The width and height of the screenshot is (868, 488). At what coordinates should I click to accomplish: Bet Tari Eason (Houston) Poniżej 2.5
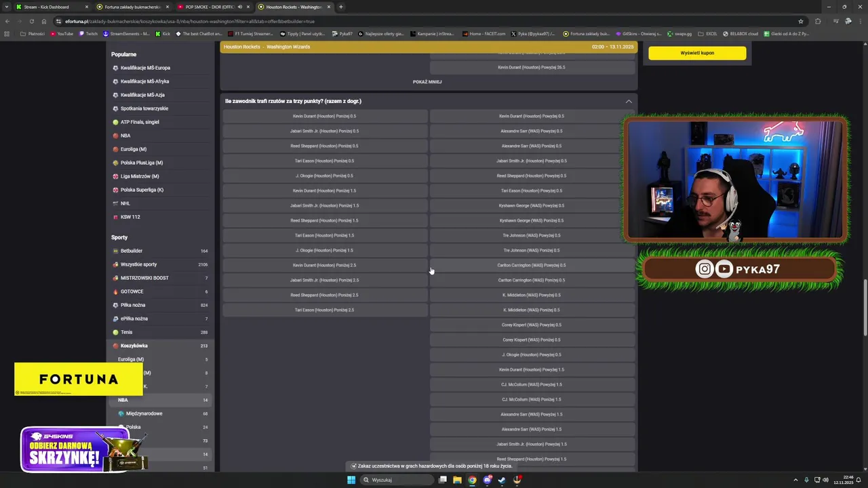325,310
